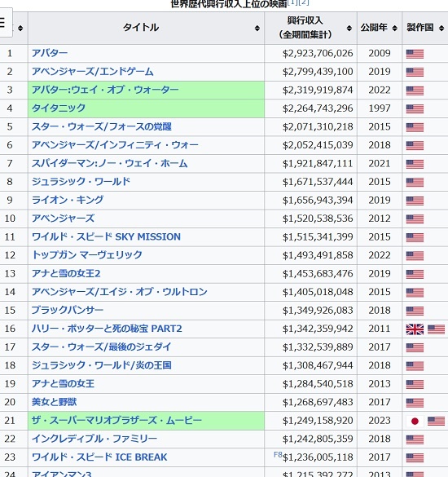Click the US flag in アナと雪の女王2 row
448x477 pixels.
[415, 275]
